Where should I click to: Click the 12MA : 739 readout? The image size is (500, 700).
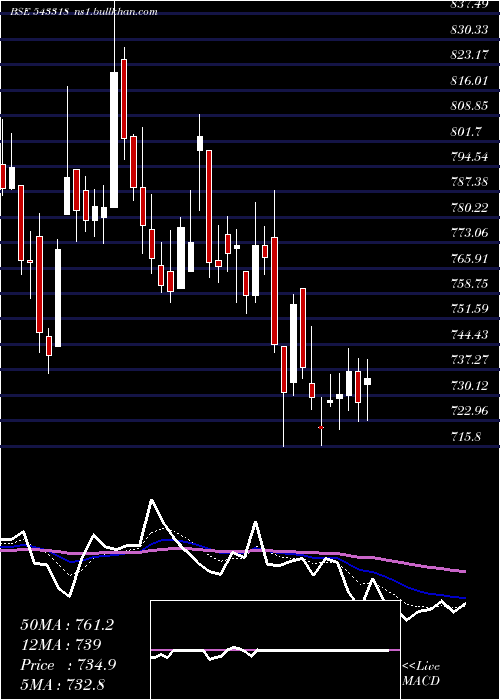pos(61,645)
